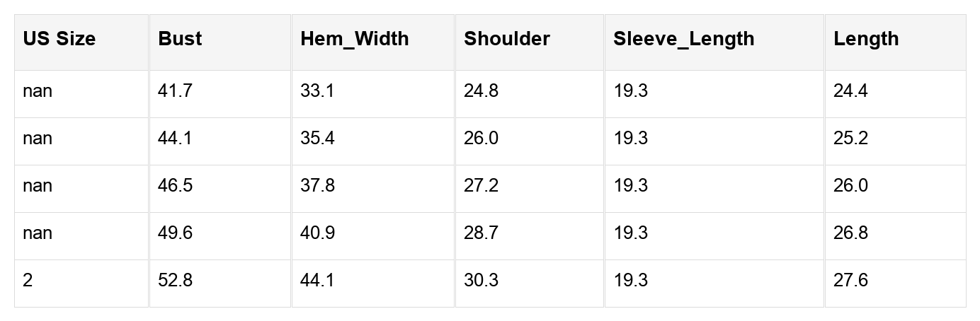Image resolution: width=980 pixels, height=321 pixels.
Task: Select the Length value 27.6
Action: click(x=850, y=281)
